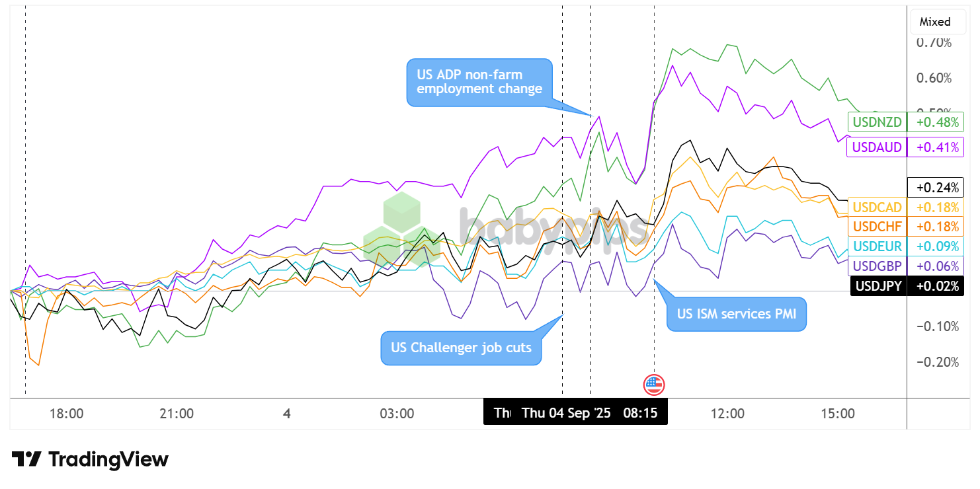The image size is (980, 489).
Task: Click the USDCHF legend label
Action: [x=877, y=227]
